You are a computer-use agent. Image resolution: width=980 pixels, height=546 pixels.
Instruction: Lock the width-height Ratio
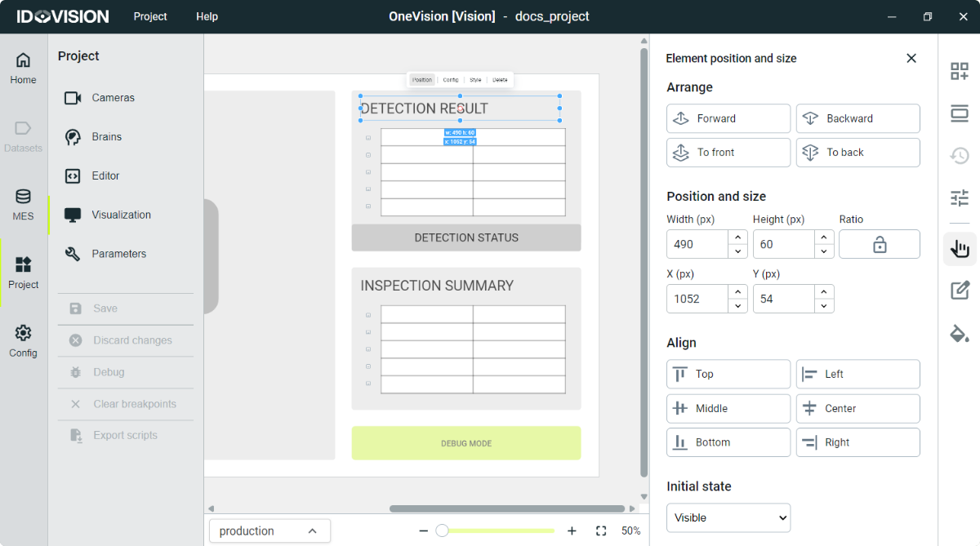[x=879, y=243]
